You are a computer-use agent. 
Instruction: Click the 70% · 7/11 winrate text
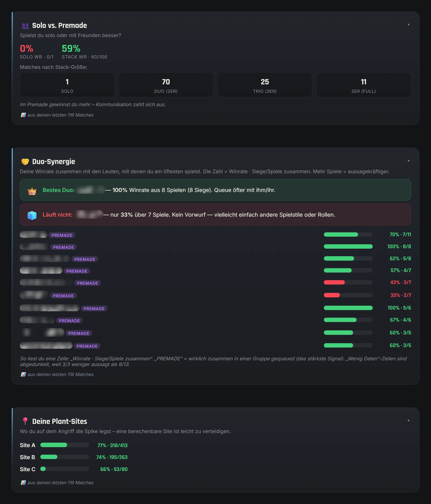400,235
